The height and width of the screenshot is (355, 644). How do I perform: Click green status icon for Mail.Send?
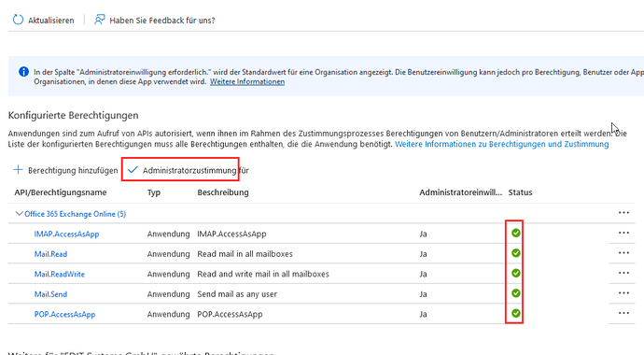[516, 293]
